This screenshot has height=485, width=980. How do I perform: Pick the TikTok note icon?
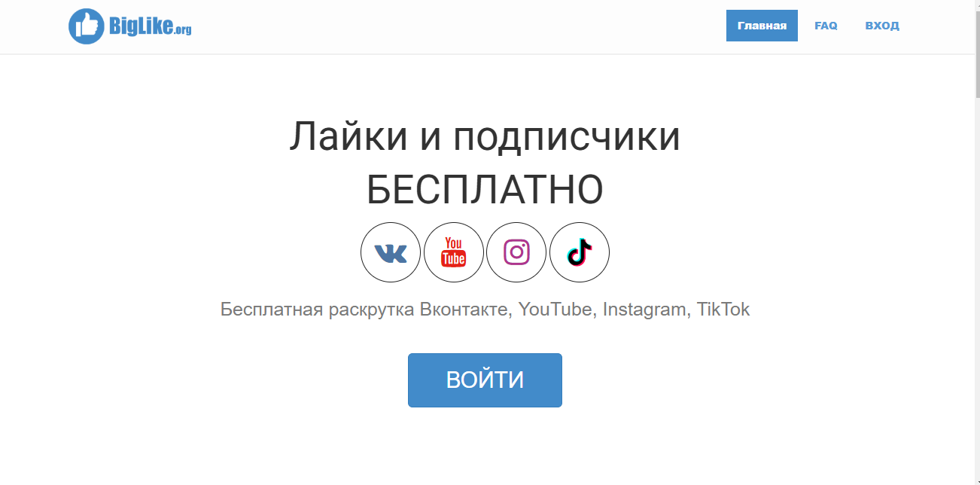(580, 252)
